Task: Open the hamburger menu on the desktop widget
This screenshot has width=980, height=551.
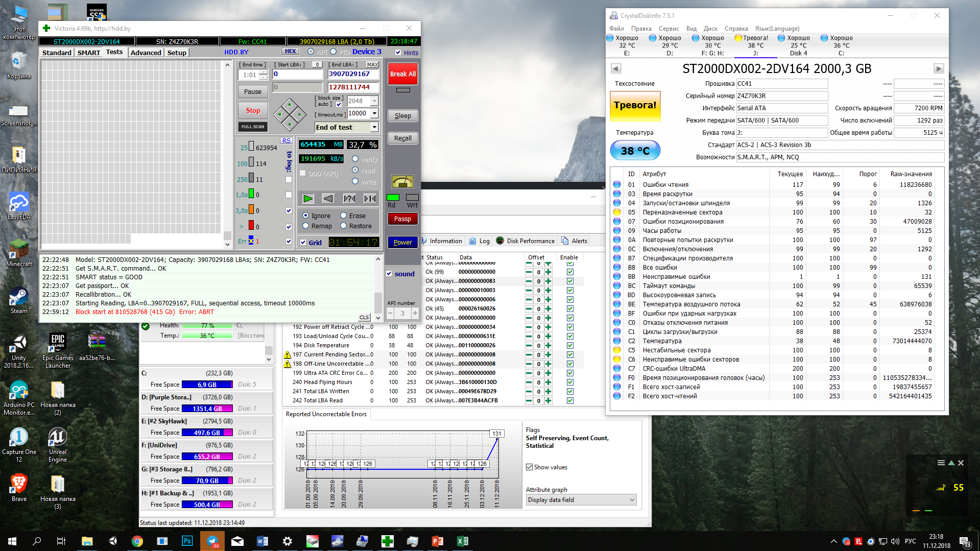Action: [x=941, y=463]
